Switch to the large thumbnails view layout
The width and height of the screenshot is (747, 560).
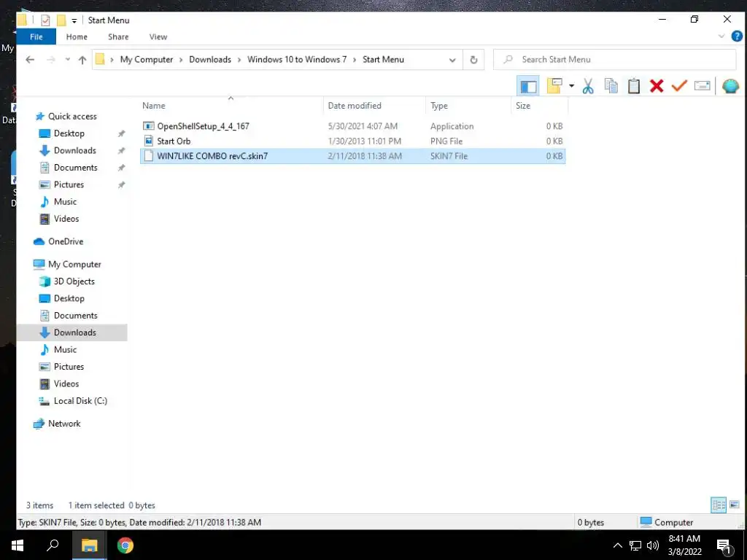[x=734, y=505]
